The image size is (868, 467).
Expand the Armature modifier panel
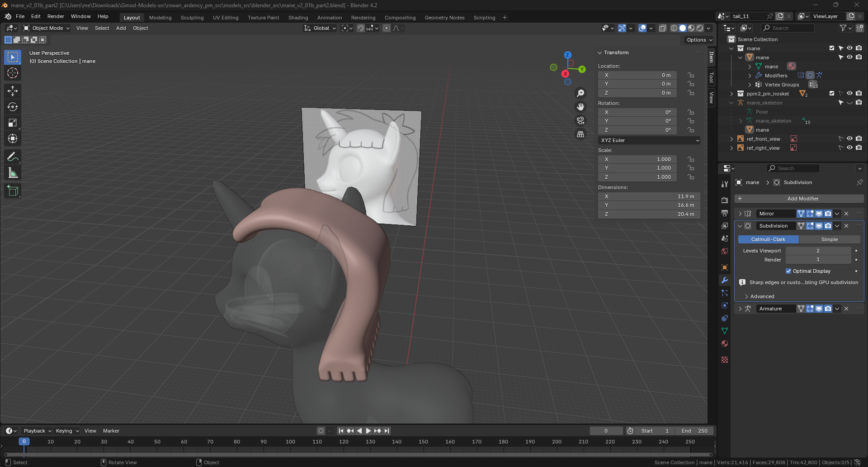740,309
